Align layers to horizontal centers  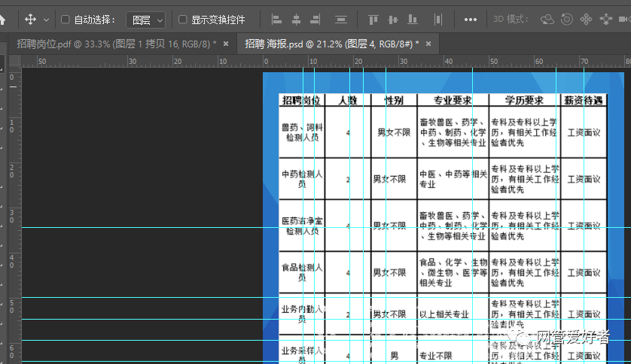[296, 20]
